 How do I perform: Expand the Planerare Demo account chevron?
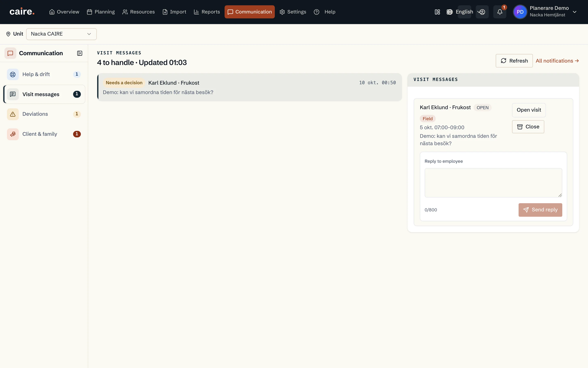575,12
